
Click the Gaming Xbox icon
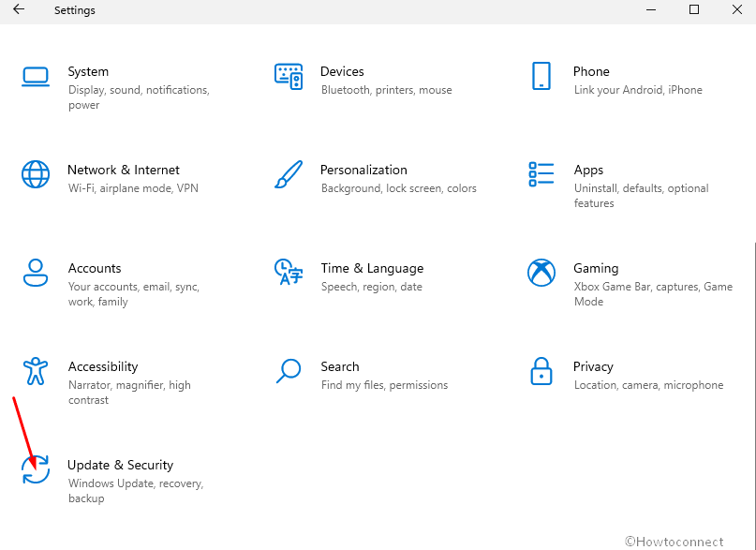(541, 273)
